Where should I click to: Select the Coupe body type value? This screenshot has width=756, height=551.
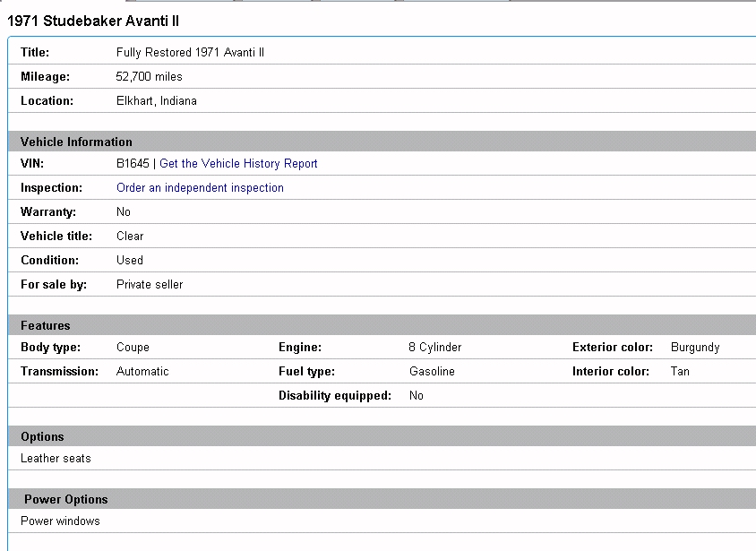(x=133, y=348)
